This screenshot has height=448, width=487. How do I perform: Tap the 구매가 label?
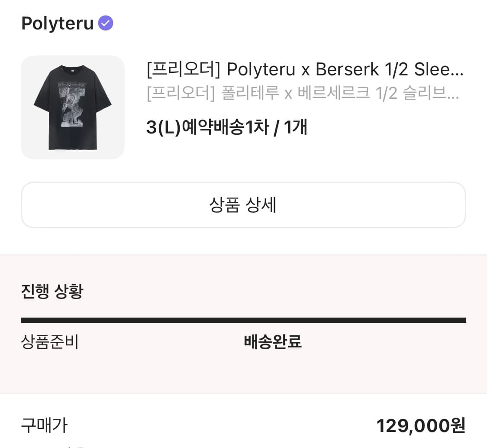[x=45, y=425]
